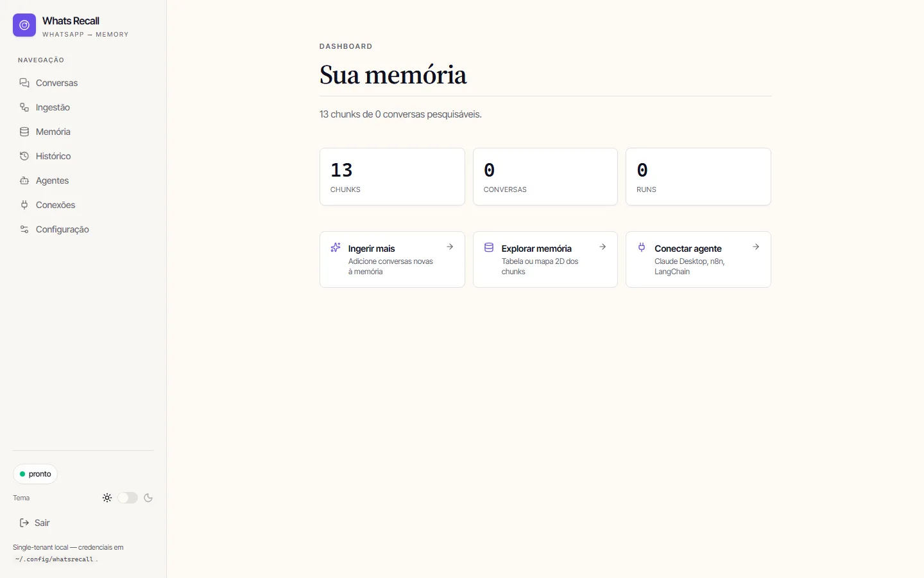Click the Sair logout arrow icon
This screenshot has height=578, width=924.
[24, 523]
